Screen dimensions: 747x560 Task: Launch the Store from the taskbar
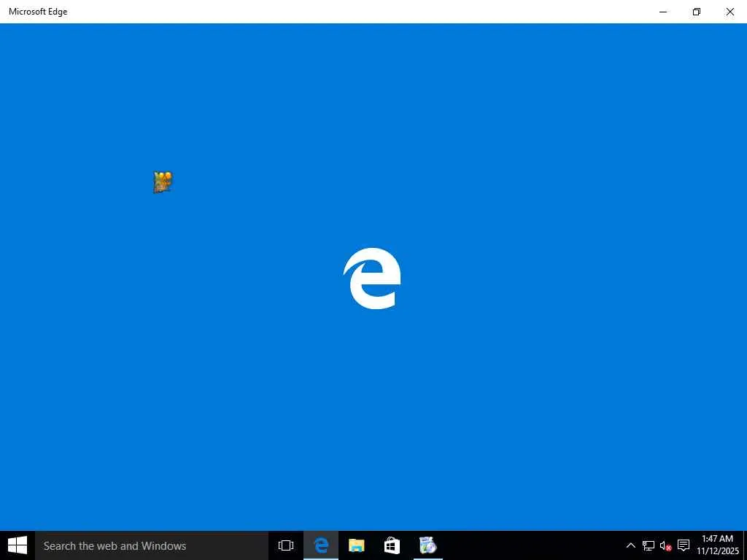pos(392,545)
